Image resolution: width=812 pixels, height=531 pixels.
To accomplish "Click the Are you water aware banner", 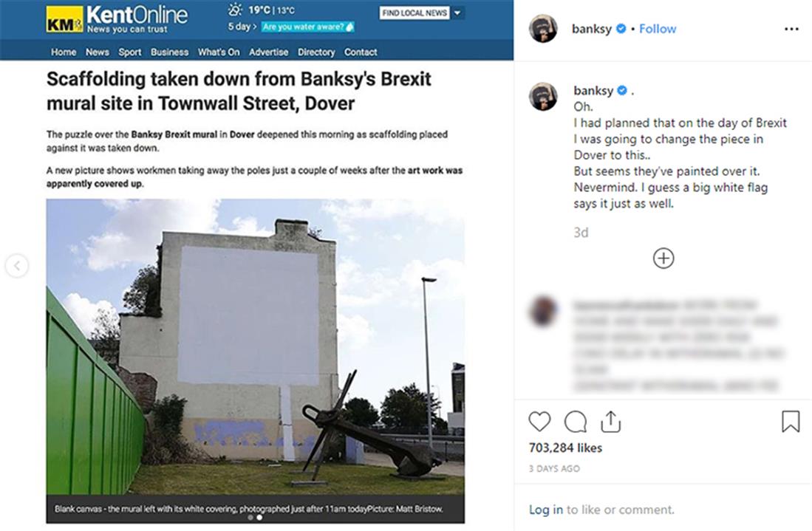I will pyautogui.click(x=307, y=27).
